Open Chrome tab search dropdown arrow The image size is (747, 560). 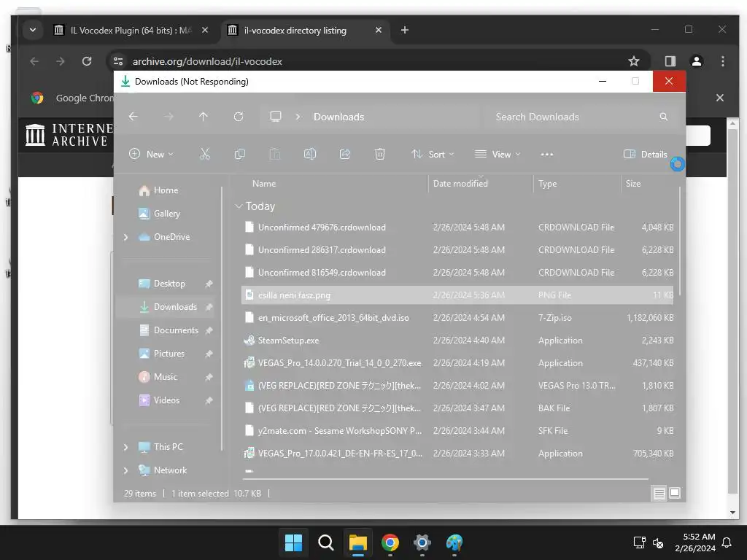32,30
